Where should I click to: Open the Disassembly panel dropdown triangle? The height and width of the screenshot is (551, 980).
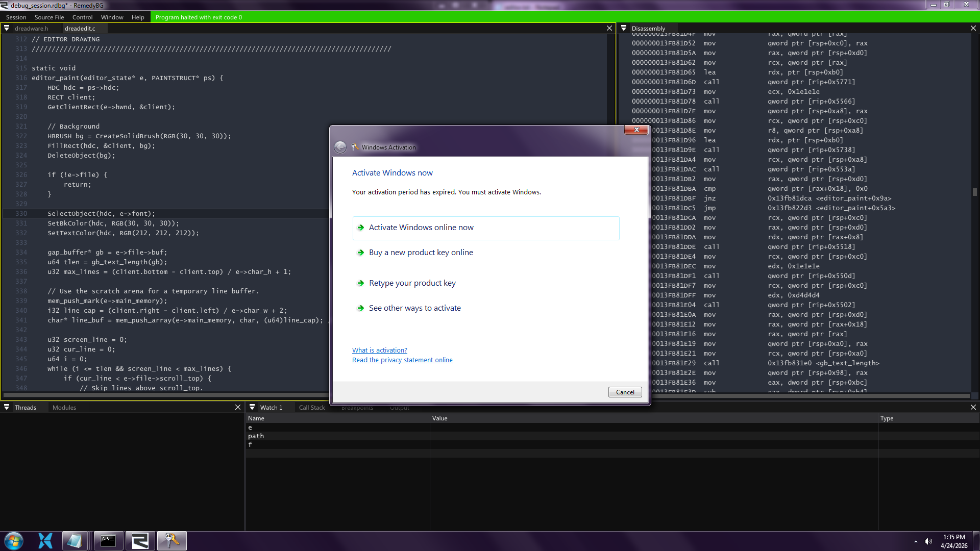[x=624, y=29]
